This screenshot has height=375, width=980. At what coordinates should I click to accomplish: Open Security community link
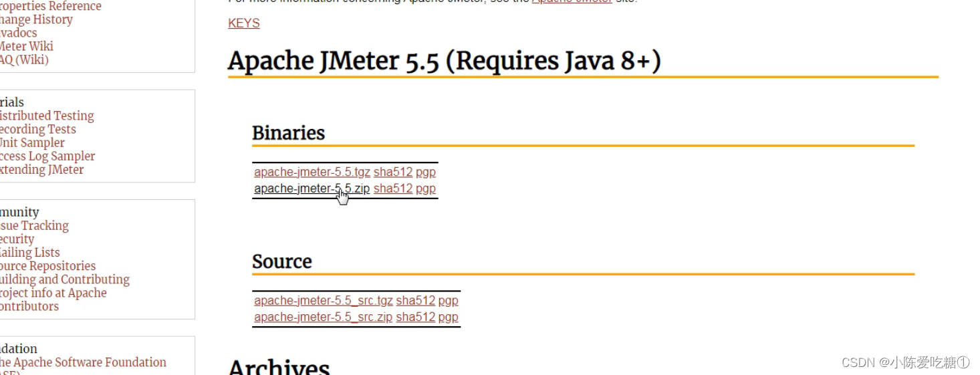(17, 239)
